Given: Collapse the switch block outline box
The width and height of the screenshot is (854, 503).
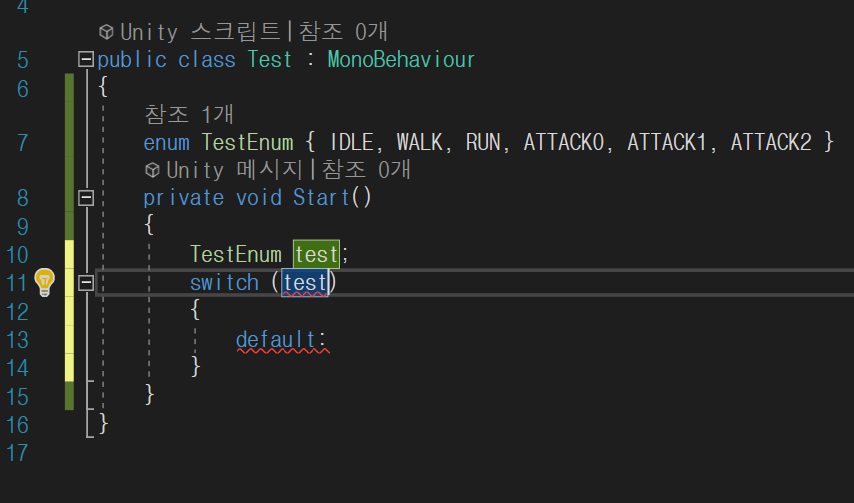Looking at the screenshot, I should coord(86,283).
